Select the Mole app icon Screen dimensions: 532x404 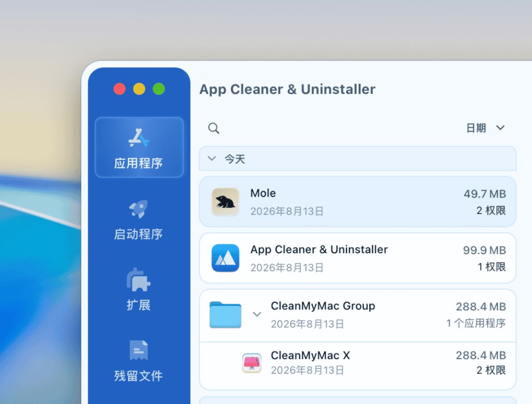225,202
